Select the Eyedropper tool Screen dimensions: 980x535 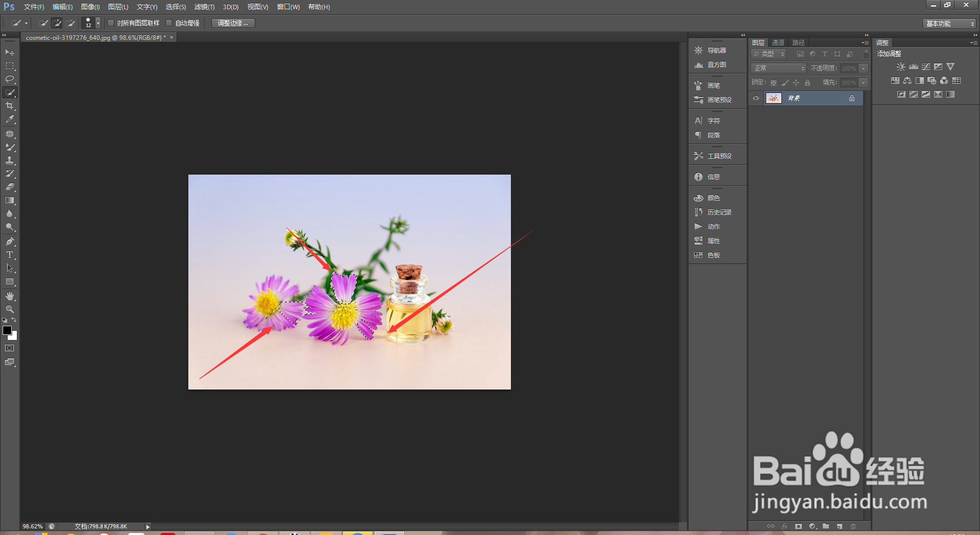click(x=10, y=119)
